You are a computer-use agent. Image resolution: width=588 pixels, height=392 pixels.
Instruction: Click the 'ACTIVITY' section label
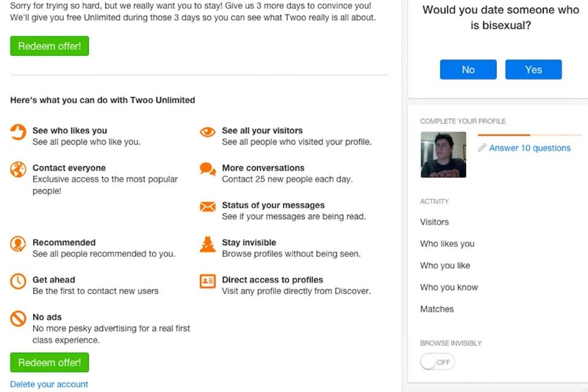[434, 202]
